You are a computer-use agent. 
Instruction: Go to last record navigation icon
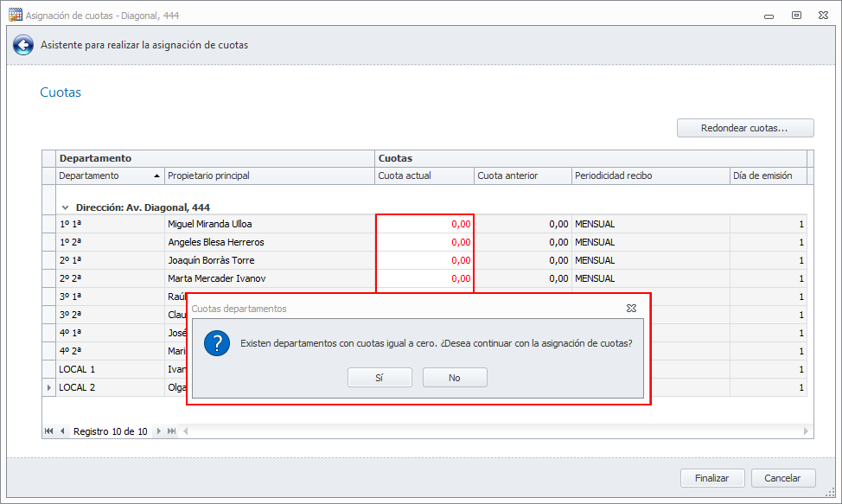pos(171,431)
